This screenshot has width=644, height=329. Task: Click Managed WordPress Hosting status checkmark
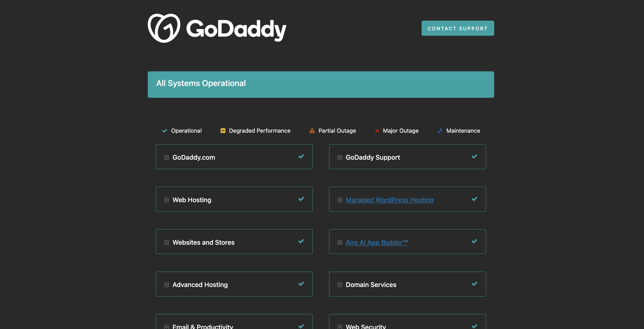coord(474,199)
